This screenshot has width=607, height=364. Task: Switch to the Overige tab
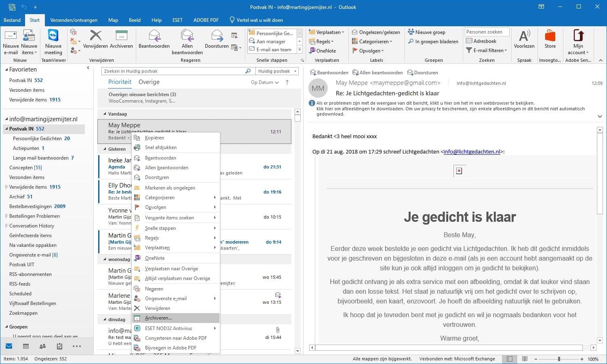tap(149, 82)
